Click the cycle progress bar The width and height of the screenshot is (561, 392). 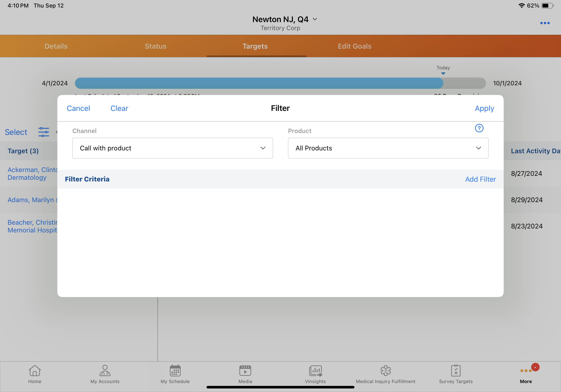[280, 83]
